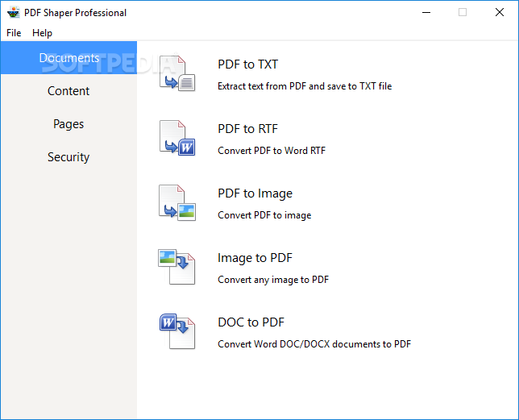Click 'Convert PDF to image' description

264,215
